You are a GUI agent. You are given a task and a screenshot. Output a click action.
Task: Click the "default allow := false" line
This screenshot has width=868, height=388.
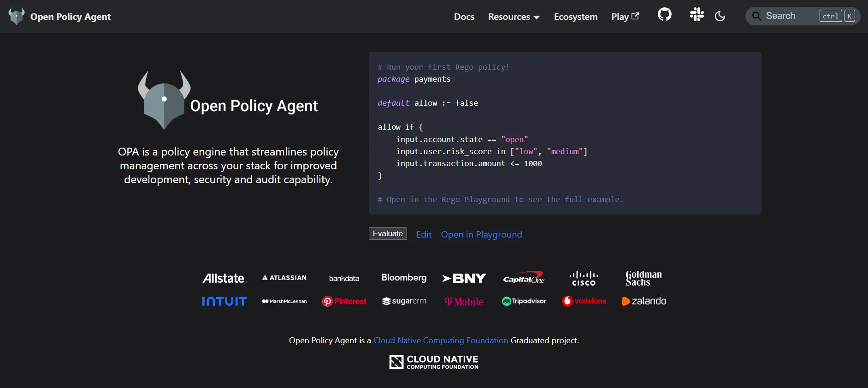(x=428, y=103)
